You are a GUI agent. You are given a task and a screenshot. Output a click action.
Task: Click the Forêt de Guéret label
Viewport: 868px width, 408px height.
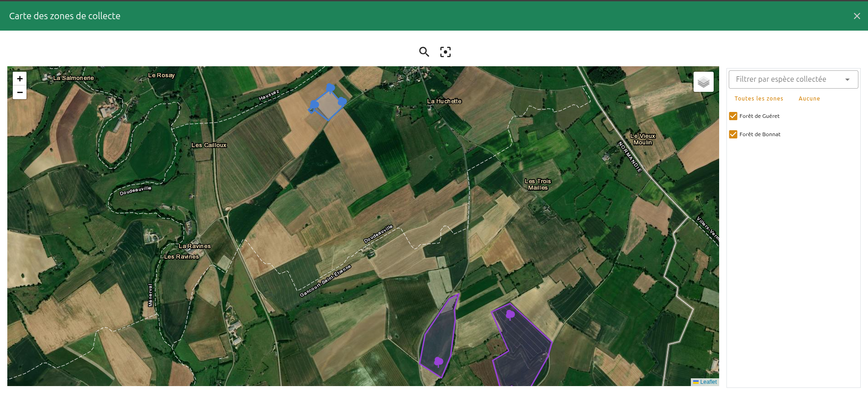[x=759, y=116]
